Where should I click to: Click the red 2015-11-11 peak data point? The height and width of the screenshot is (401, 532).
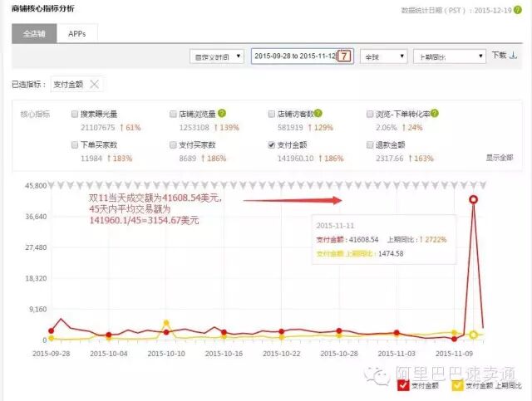coord(474,199)
